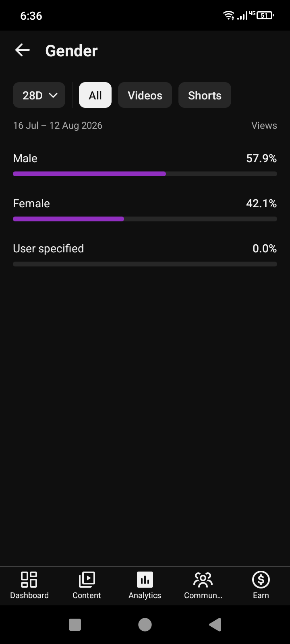Tap the Android home circle button
This screenshot has height=644, width=290.
coord(145,624)
